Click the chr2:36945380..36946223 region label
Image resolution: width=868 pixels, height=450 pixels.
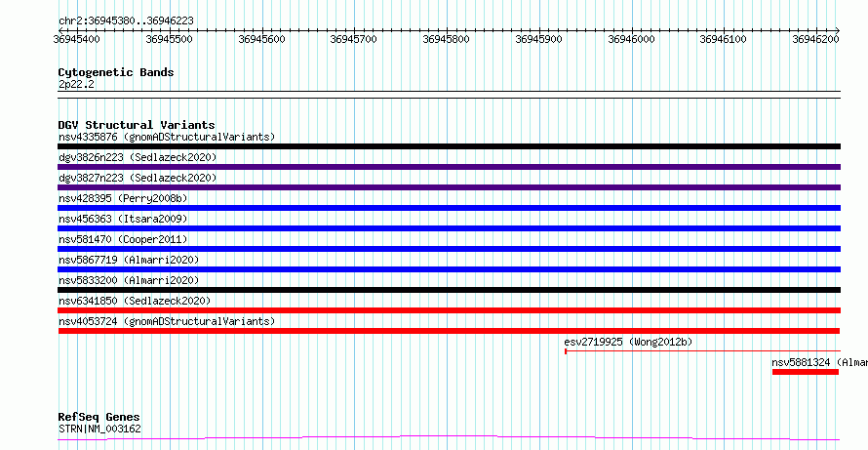(126, 21)
